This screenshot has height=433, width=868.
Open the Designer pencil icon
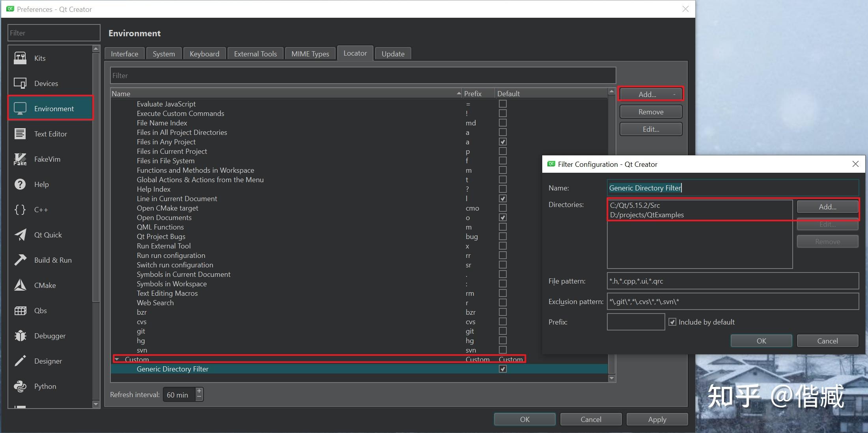click(20, 361)
